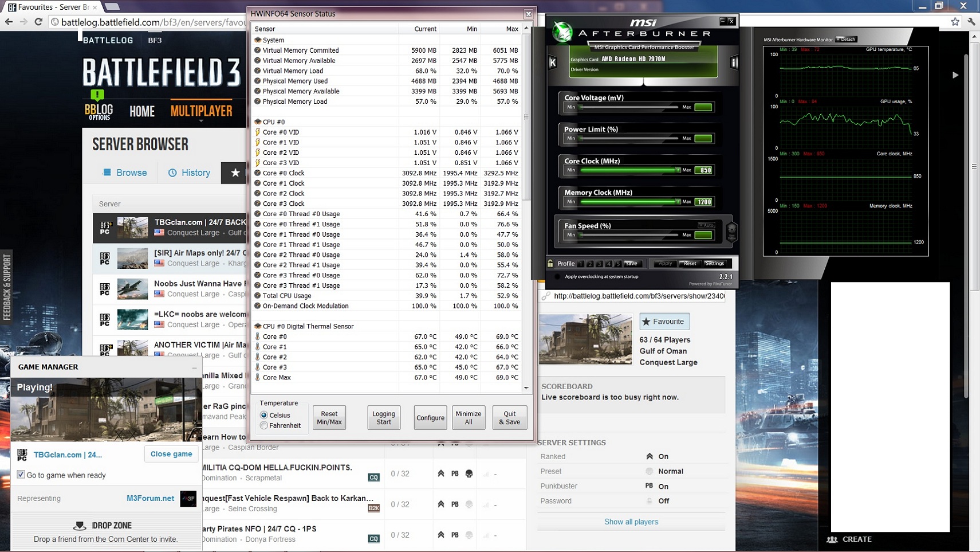
Task: Switch to the History tab
Action: click(189, 173)
